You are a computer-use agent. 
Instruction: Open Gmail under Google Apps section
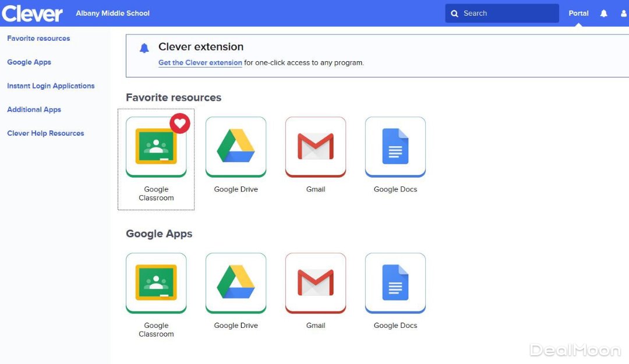[x=316, y=283]
